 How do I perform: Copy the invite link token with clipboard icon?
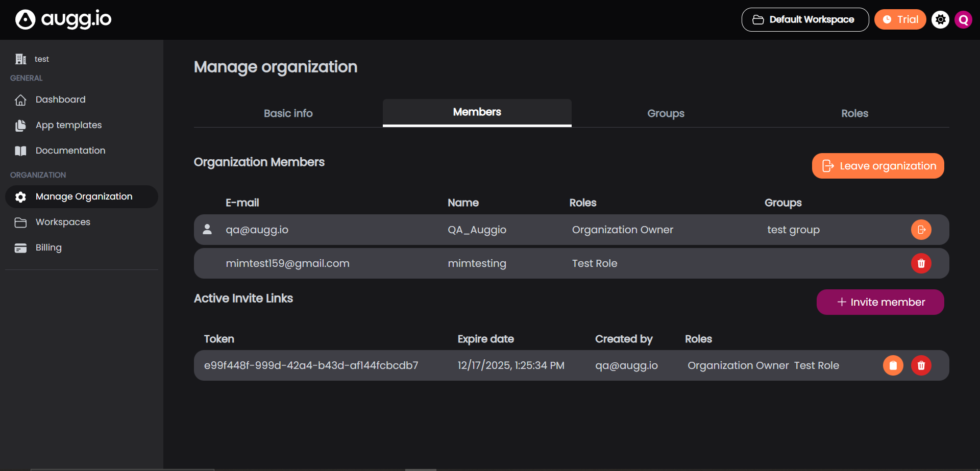coord(893,365)
